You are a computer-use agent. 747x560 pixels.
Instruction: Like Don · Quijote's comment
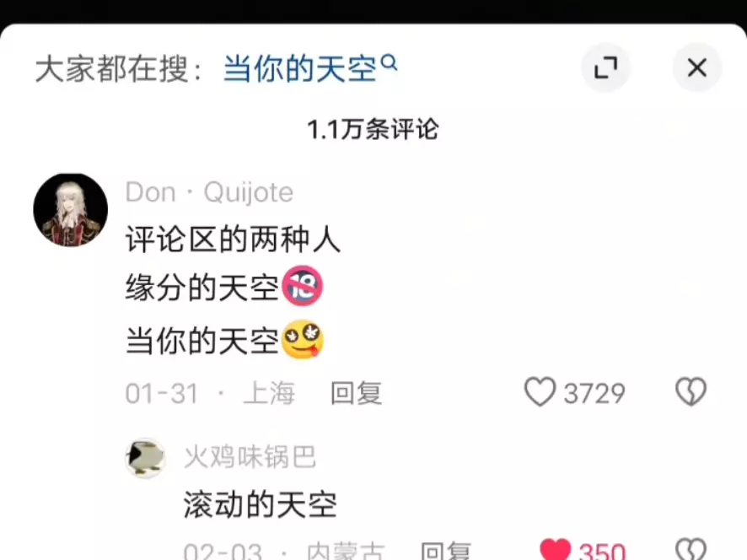click(x=540, y=392)
